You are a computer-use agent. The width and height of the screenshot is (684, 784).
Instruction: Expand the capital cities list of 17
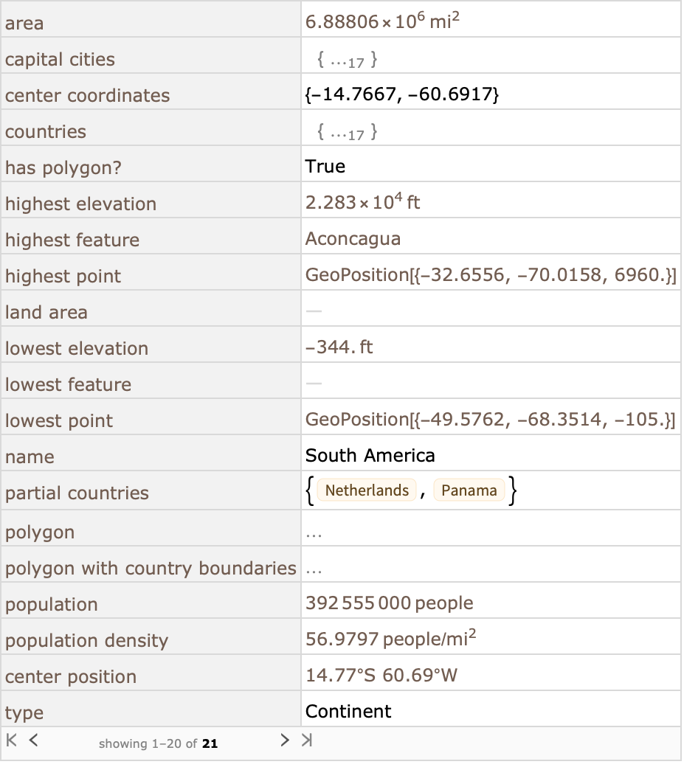(347, 60)
